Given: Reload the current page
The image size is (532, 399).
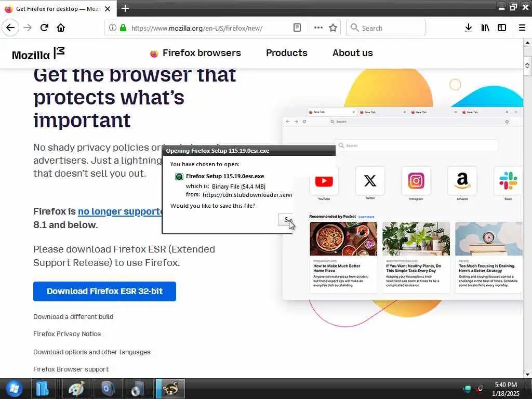Looking at the screenshot, I should coord(44,28).
